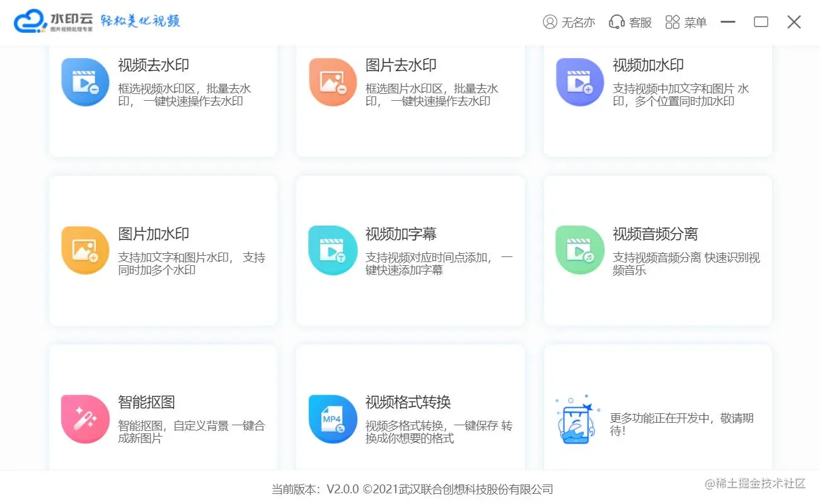The height and width of the screenshot is (504, 820).
Task: Open the 智能抠图 pink magic wand icon
Action: pyautogui.click(x=85, y=419)
